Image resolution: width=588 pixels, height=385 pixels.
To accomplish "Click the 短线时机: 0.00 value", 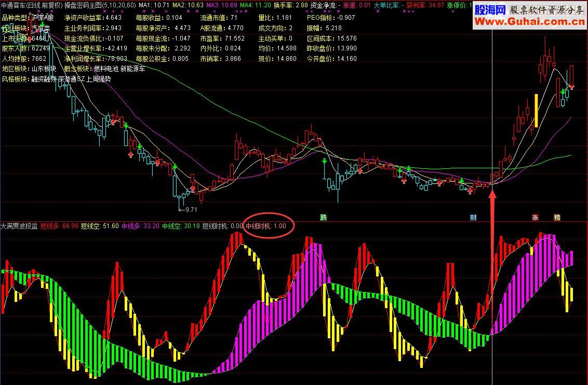I will pyautogui.click(x=223, y=227).
